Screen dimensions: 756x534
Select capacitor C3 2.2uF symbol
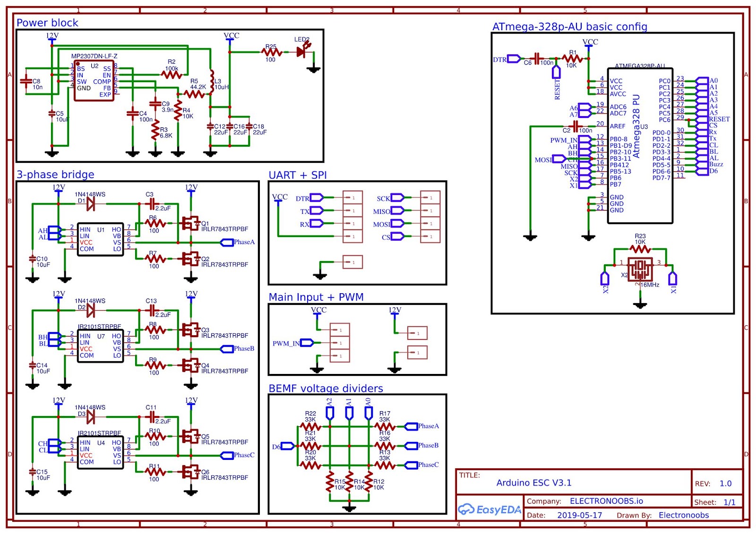(x=151, y=203)
